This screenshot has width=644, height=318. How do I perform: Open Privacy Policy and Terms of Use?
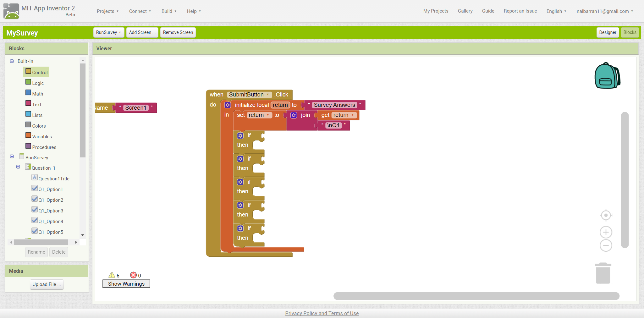click(x=322, y=313)
